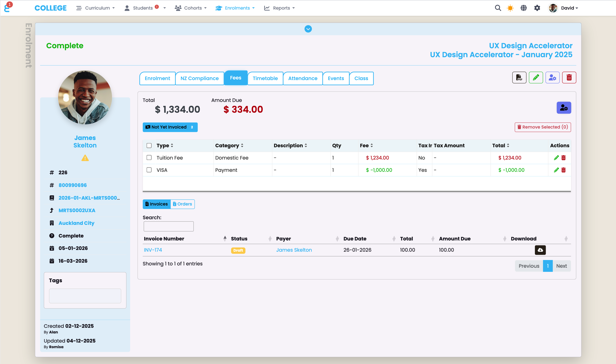Switch to the Timetable tab
This screenshot has height=364, width=616.
tap(265, 78)
